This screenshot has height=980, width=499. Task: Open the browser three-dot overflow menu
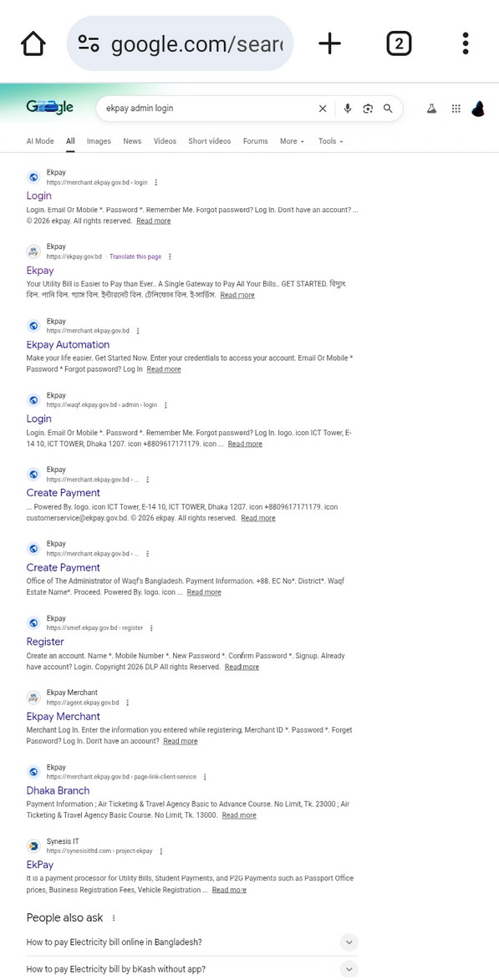466,43
